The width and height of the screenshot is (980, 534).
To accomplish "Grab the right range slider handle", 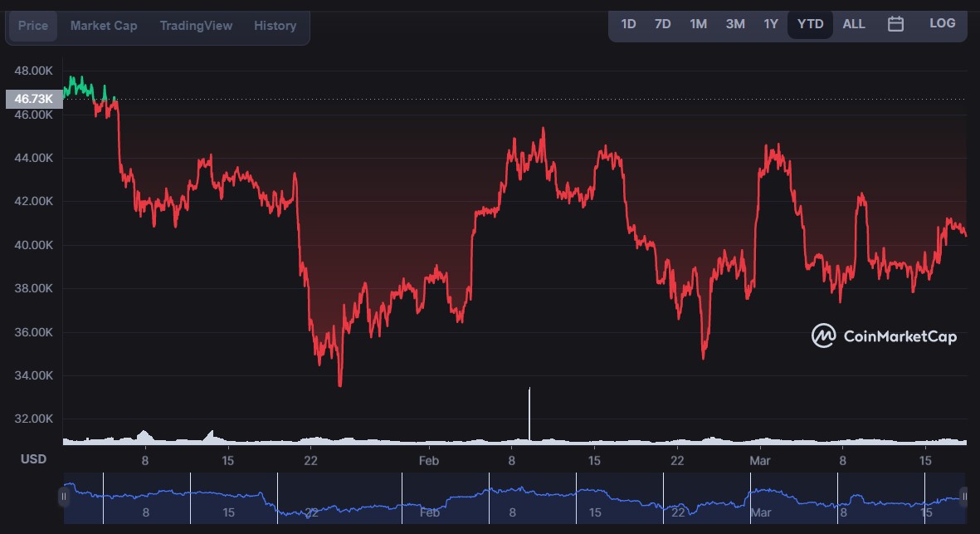I will coord(964,497).
